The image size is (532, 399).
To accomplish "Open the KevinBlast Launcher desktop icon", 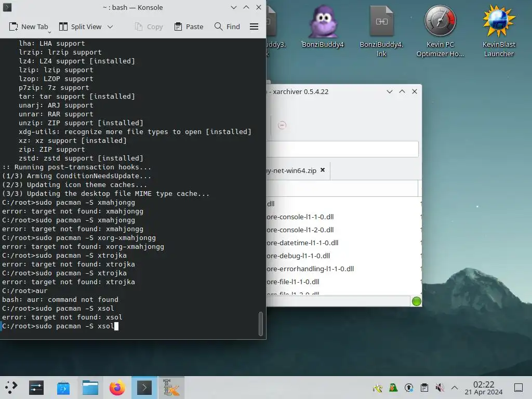I will [499, 31].
